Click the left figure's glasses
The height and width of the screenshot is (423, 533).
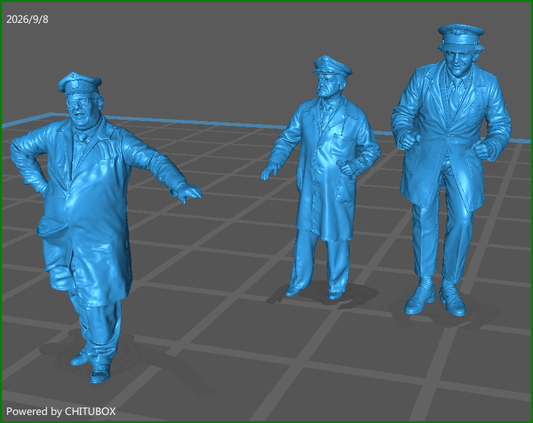pos(81,102)
